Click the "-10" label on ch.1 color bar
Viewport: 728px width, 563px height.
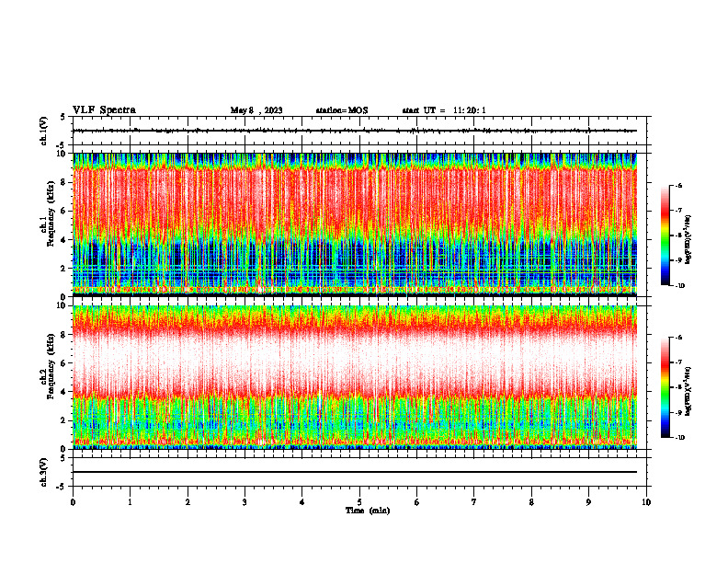point(679,286)
